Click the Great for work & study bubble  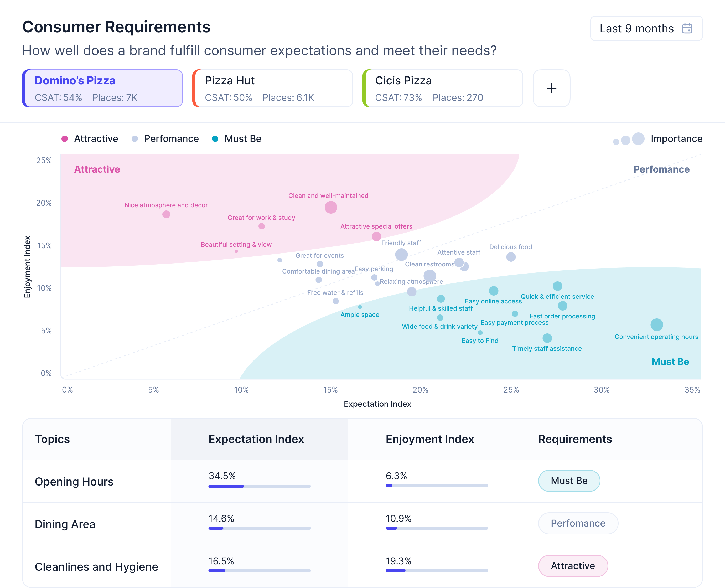point(261,226)
